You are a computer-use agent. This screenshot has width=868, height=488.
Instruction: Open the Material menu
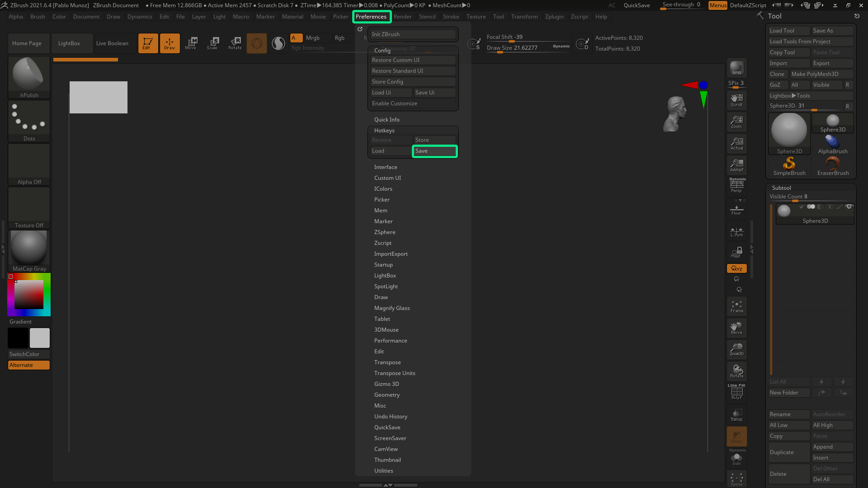pos(292,17)
